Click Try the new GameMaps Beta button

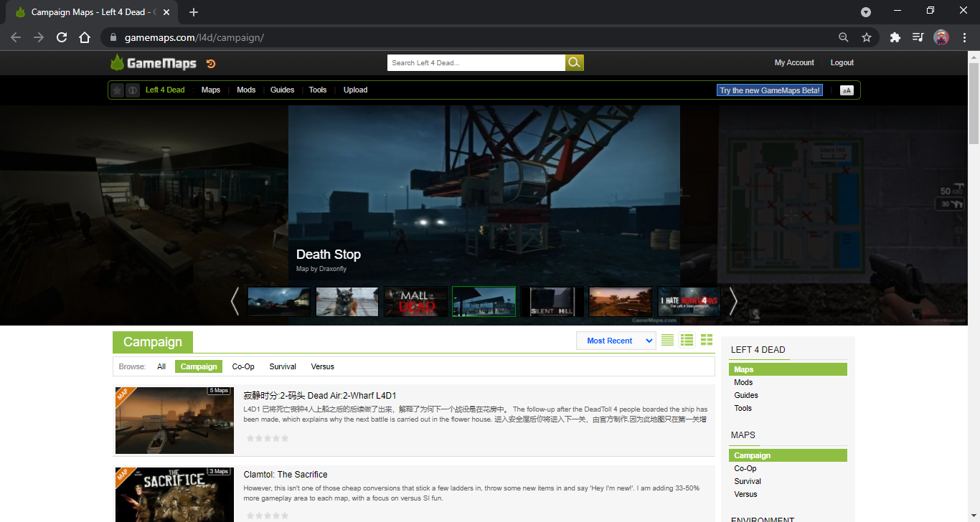pos(770,90)
